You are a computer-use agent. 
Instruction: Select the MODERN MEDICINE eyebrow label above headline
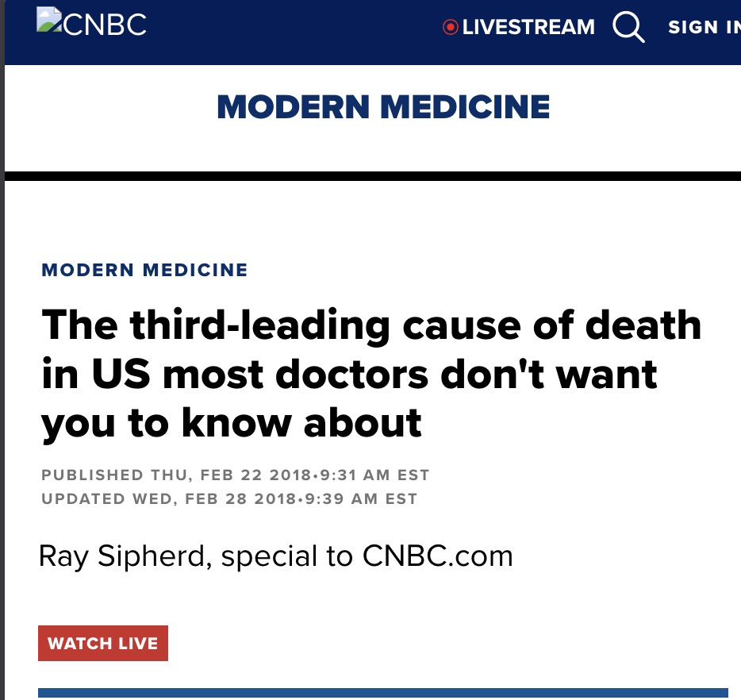pyautogui.click(x=144, y=270)
